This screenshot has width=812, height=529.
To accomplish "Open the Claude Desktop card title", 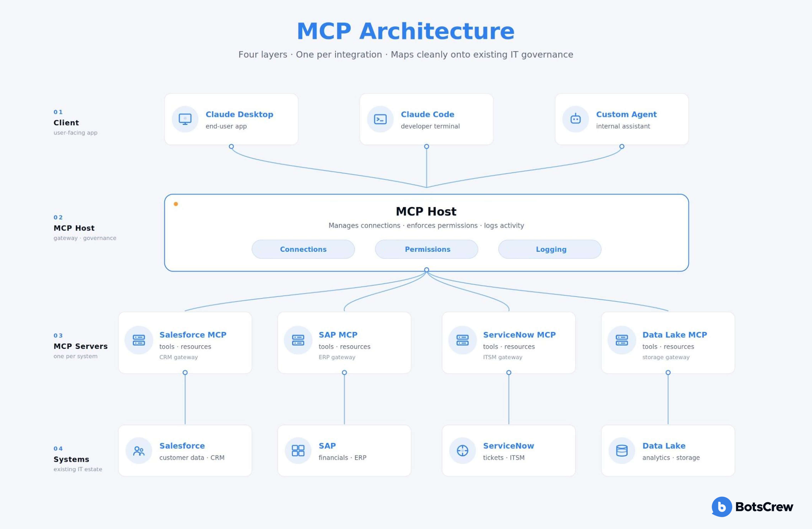I will [239, 114].
